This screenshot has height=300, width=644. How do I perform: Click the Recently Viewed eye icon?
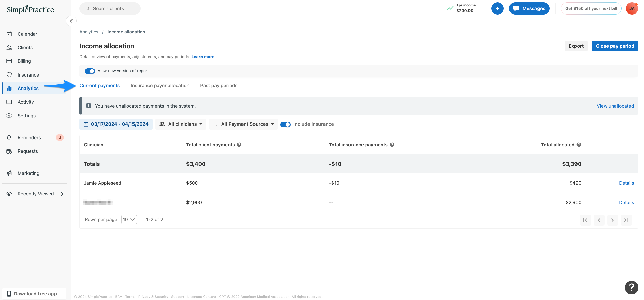(x=9, y=194)
